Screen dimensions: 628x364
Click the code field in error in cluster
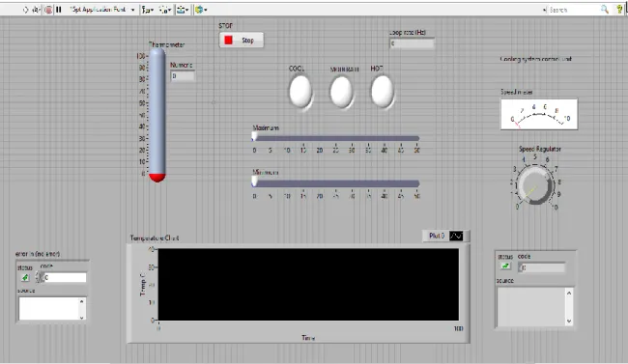tap(65, 277)
